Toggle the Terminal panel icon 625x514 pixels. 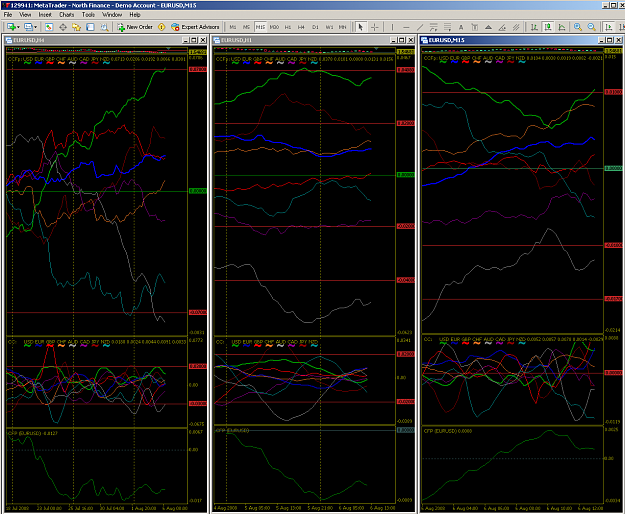[90, 27]
